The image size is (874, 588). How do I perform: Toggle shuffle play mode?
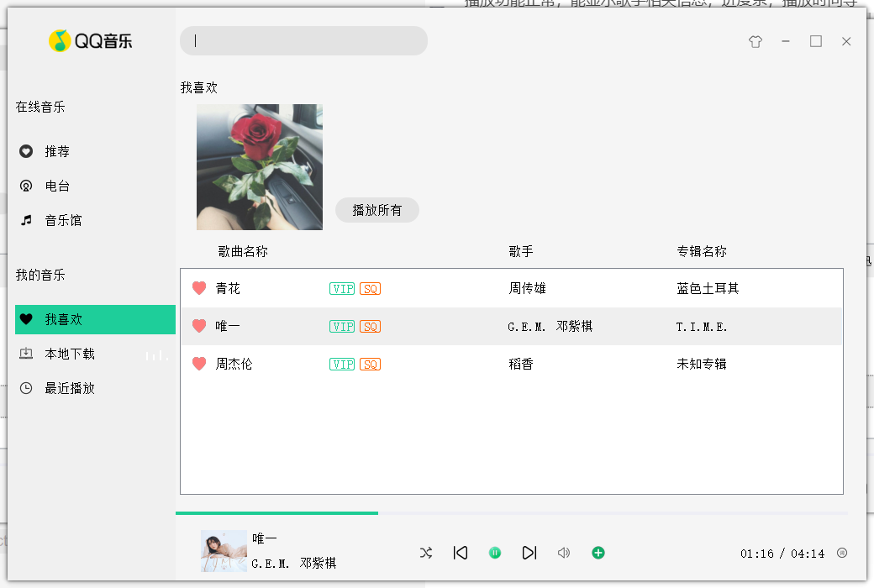(426, 553)
